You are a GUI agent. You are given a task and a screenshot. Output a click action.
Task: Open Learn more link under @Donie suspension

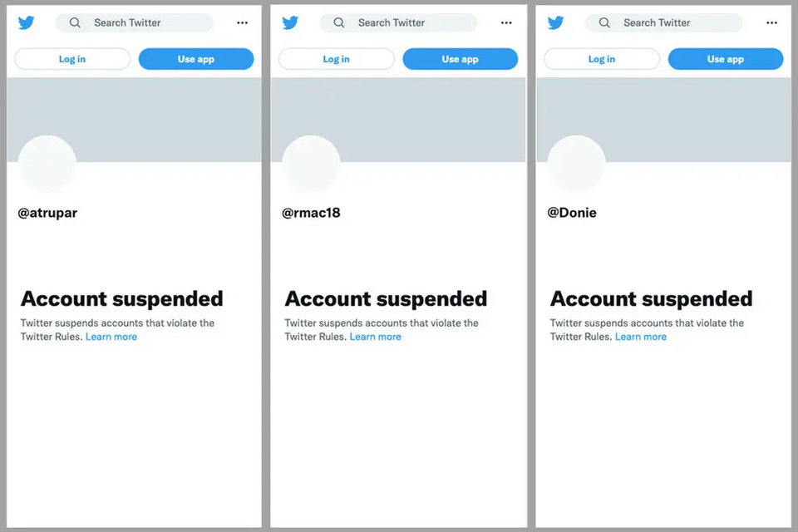(x=640, y=337)
